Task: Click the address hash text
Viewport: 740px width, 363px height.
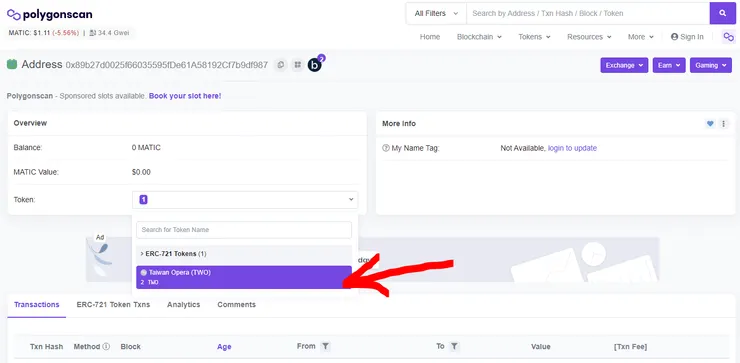Action: pyautogui.click(x=167, y=65)
